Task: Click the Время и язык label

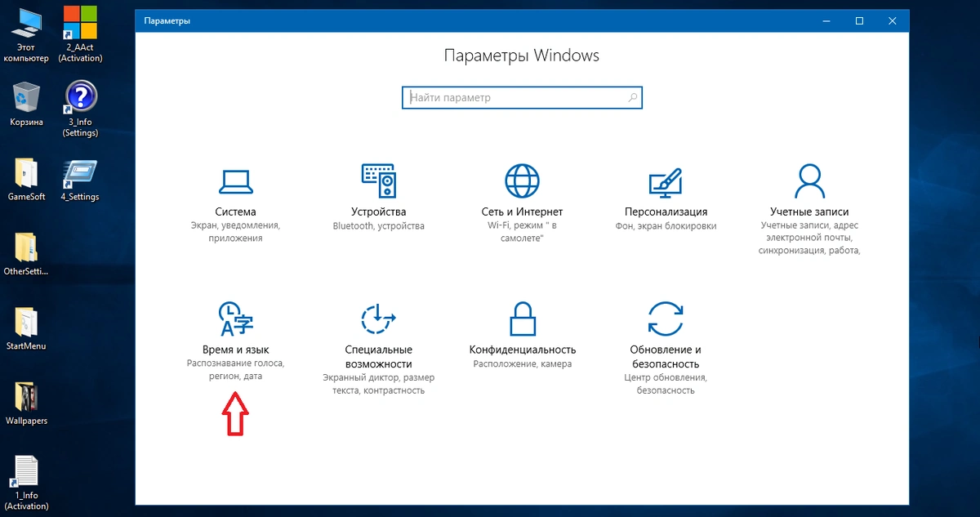Action: click(235, 350)
